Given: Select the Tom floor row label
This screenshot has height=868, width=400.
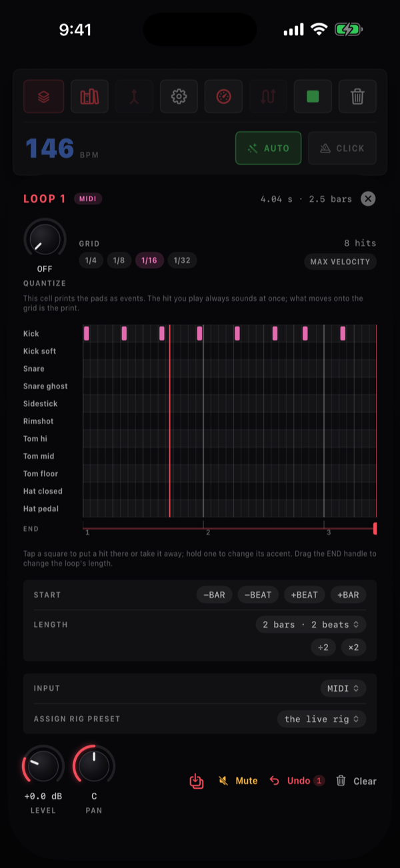Looking at the screenshot, I should coord(41,474).
